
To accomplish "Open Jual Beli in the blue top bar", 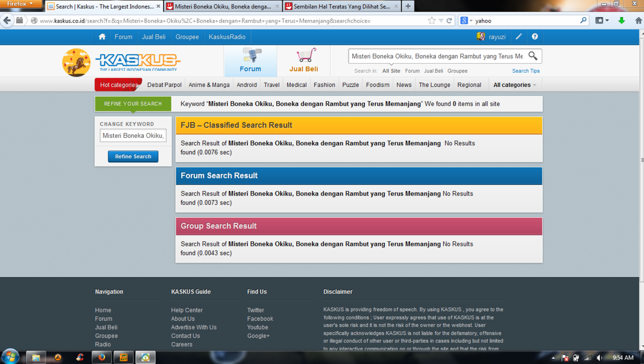I will (x=153, y=37).
